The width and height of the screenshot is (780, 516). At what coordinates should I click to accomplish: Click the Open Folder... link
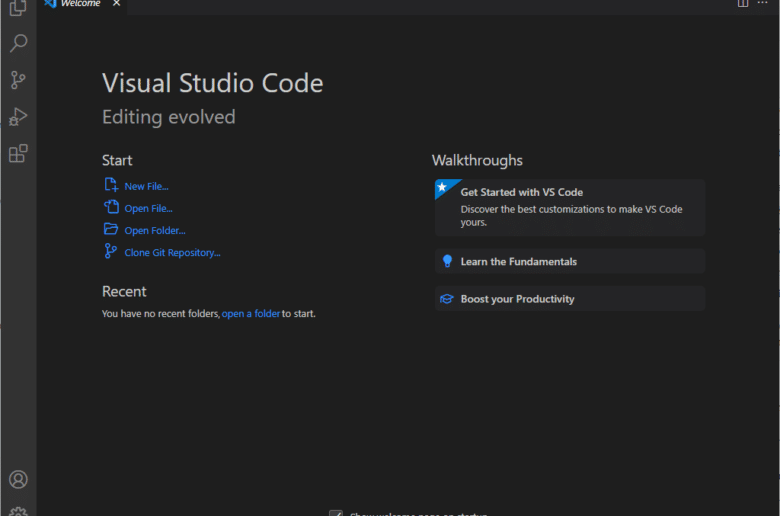[155, 230]
